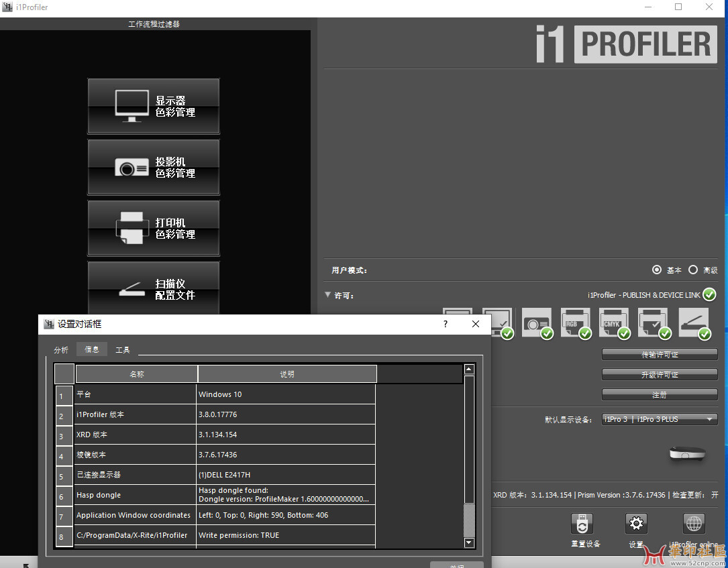Screen dimensions: 728x568
Task: Click the 工作流程过滤器 header label
Action: (x=154, y=24)
